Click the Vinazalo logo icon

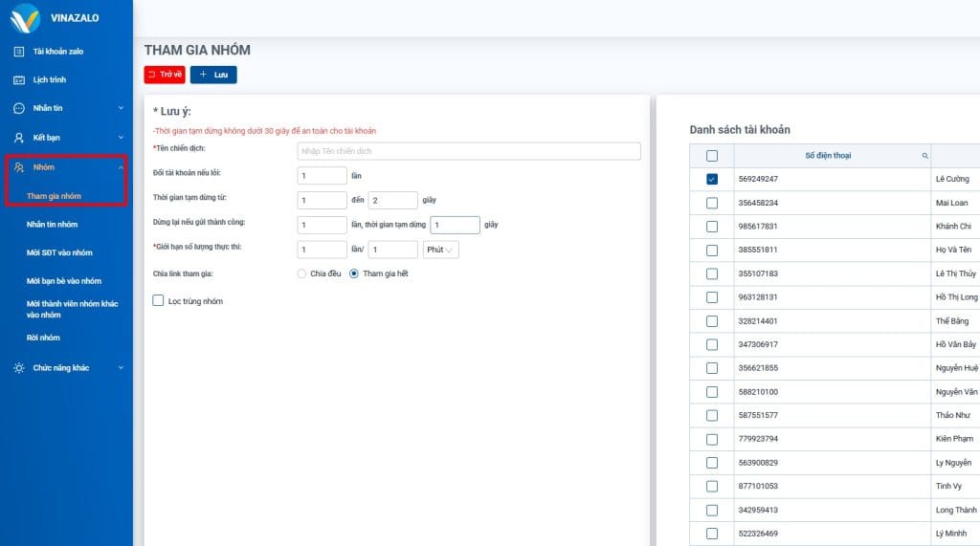point(25,18)
